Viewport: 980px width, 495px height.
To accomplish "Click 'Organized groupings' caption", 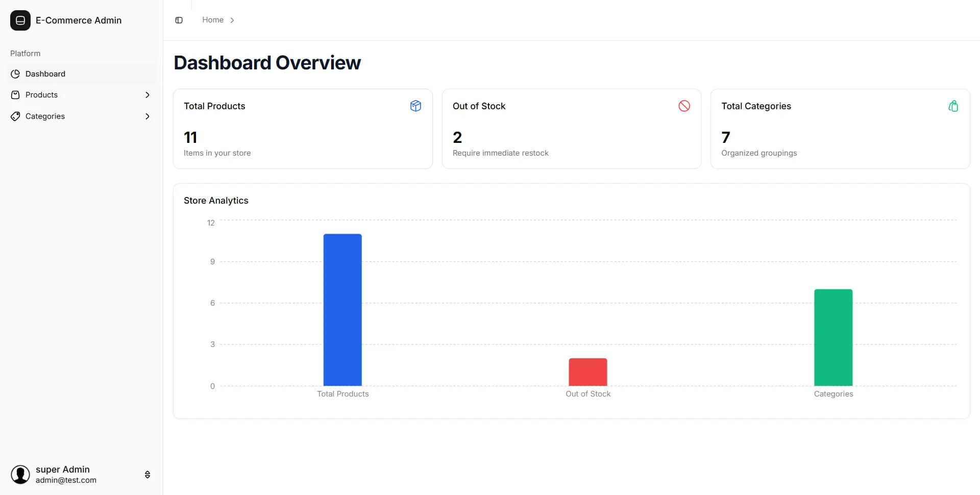I will click(x=759, y=153).
